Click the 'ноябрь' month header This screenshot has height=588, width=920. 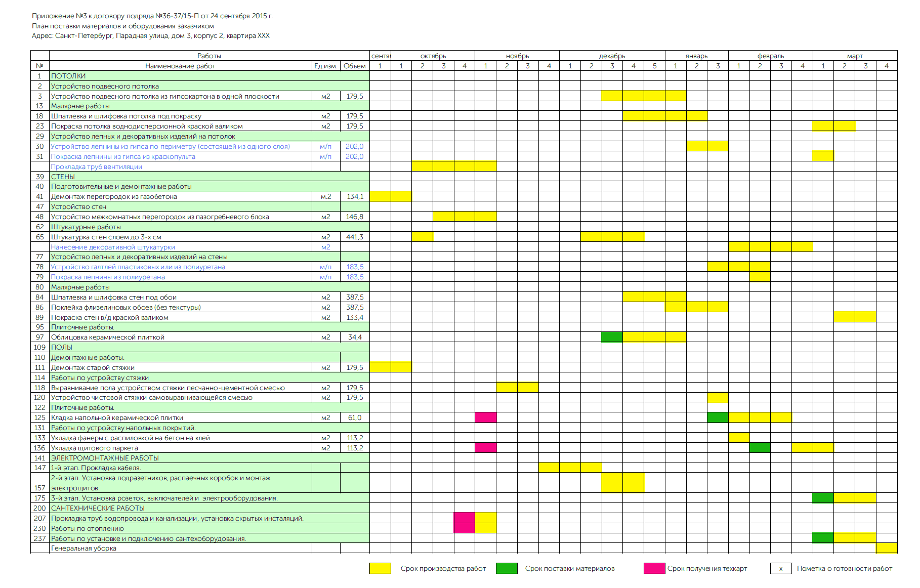(517, 56)
